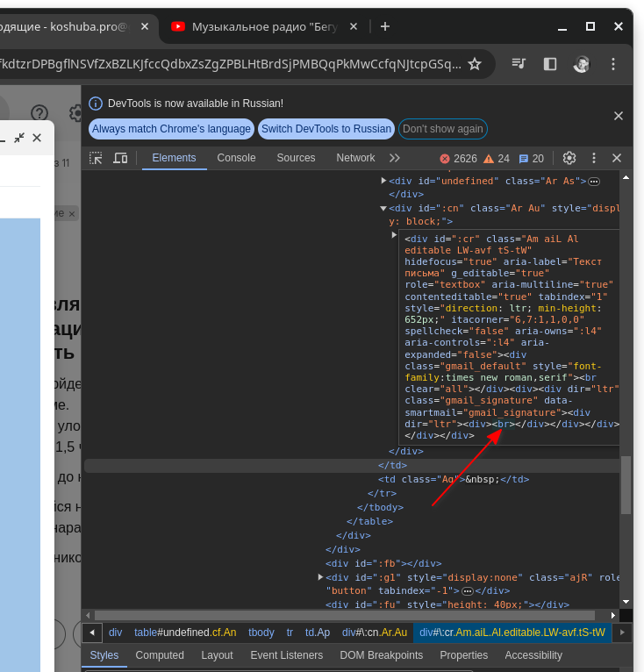Select the closing </tbody> line
Viewport: 644px width, 672px height.
pyautogui.click(x=380, y=507)
